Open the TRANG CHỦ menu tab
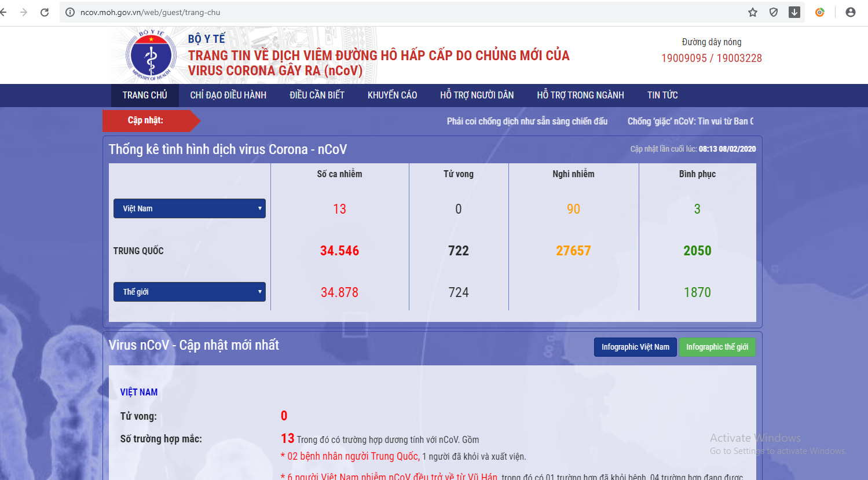This screenshot has height=480, width=868. click(145, 95)
